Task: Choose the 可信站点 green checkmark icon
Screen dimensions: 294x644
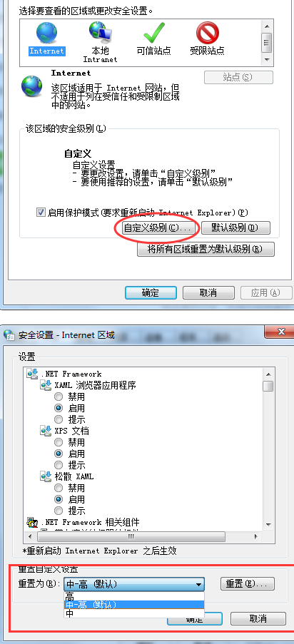Action: pos(154,33)
